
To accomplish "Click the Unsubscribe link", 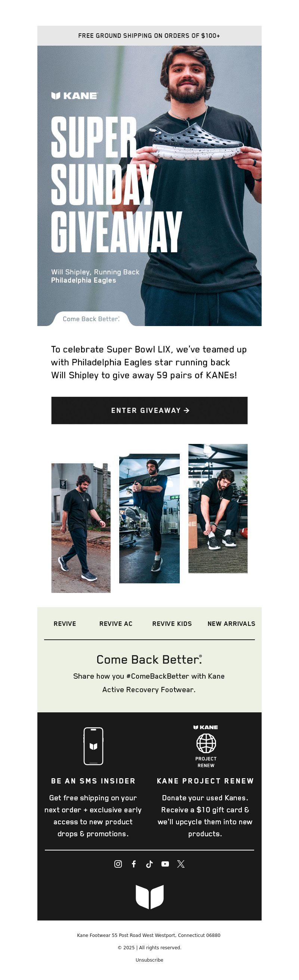I will pos(149,960).
